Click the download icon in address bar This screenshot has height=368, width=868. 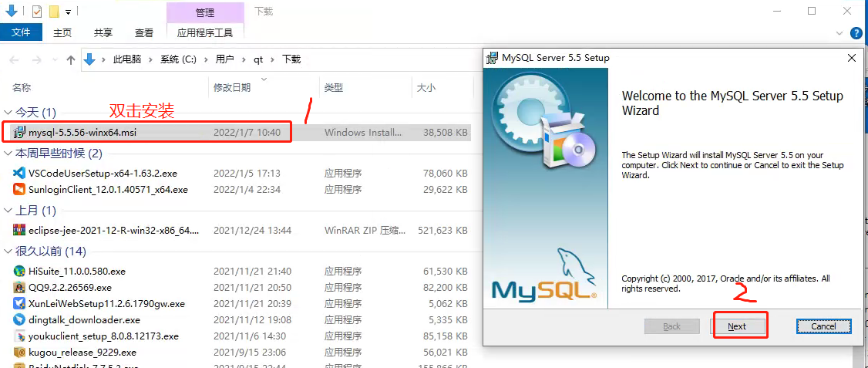click(89, 59)
